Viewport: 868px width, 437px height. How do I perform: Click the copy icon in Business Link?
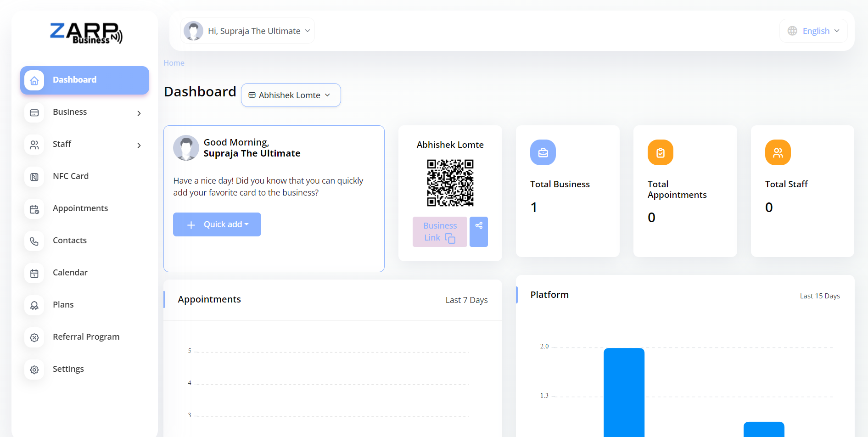point(450,238)
